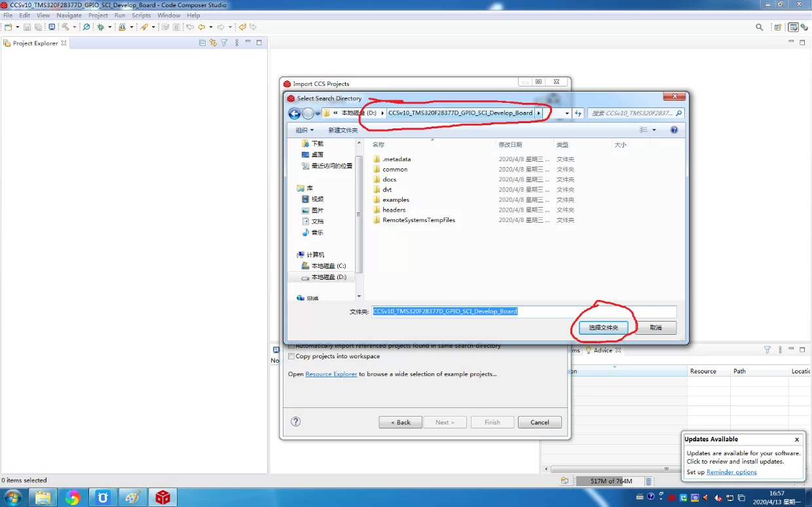Click the Build hammer icon
This screenshot has height=507, width=812.
[65, 27]
